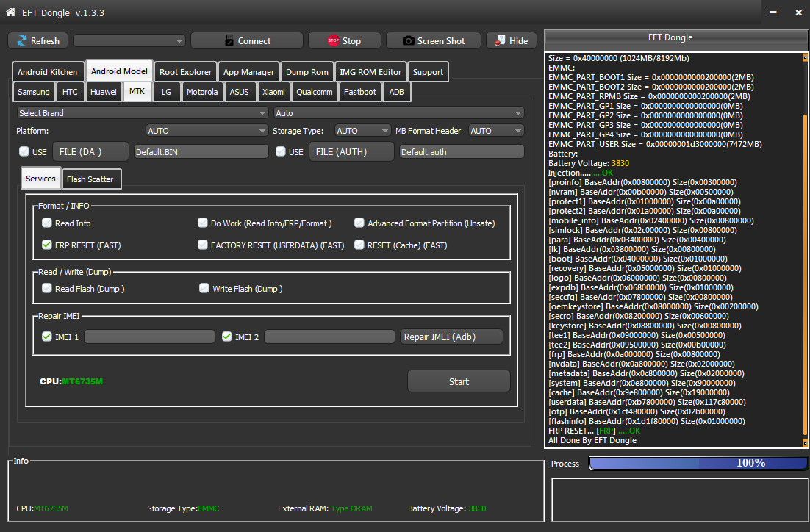Open the IMG ROM Editor tab

pyautogui.click(x=370, y=72)
